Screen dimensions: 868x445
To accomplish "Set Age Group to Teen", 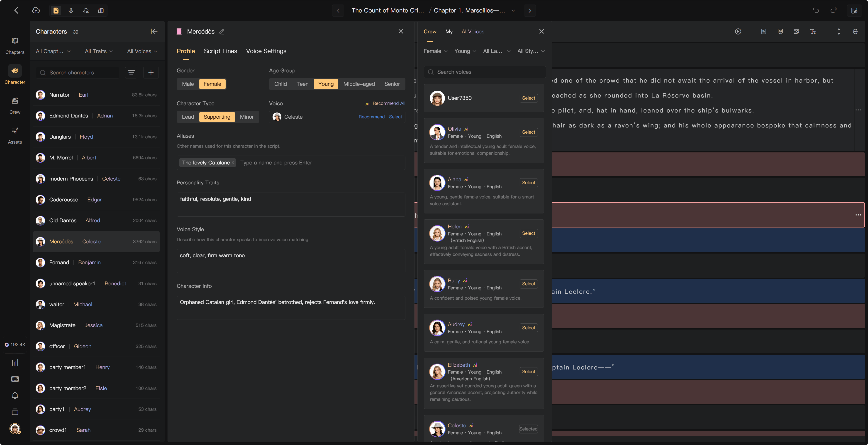I will point(302,84).
